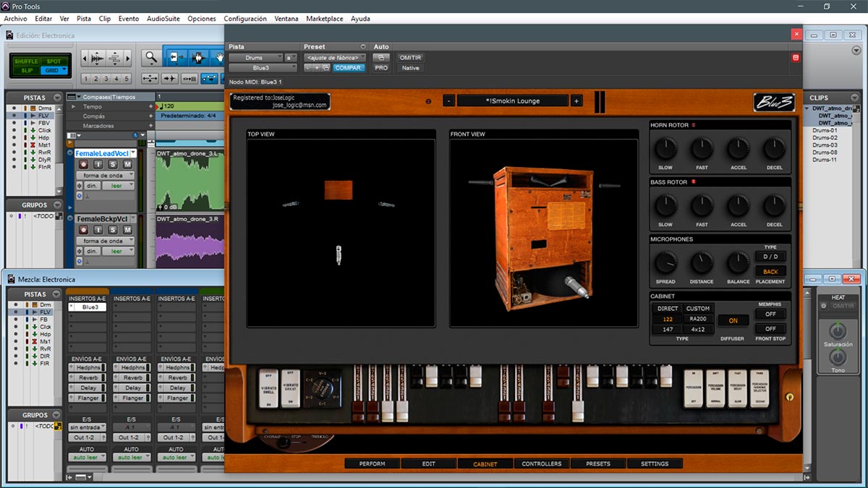This screenshot has height=488, width=868.
Task: Click the Horn Rotor SLOW knob
Action: coord(665,149)
